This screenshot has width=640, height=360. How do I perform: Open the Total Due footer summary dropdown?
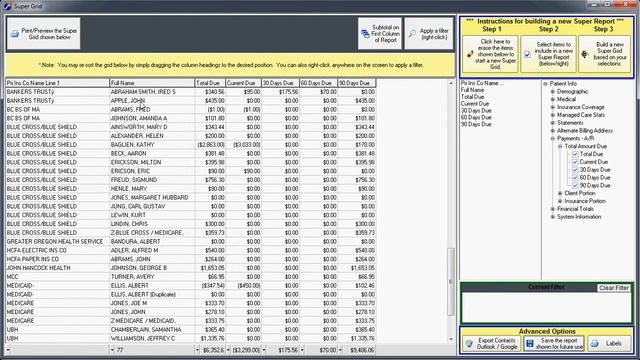(198, 350)
